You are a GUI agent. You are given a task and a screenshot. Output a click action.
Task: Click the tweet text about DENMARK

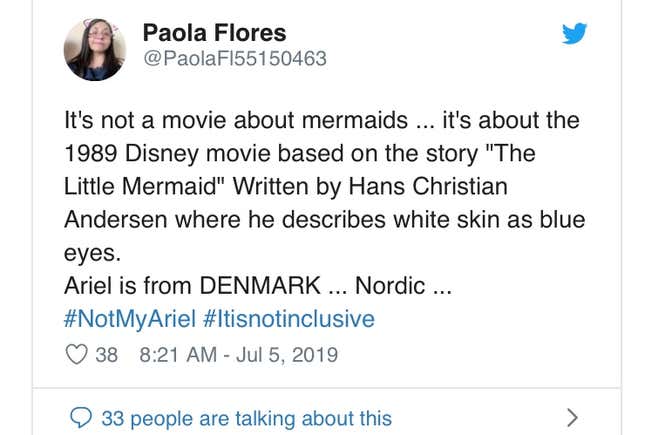point(258,285)
